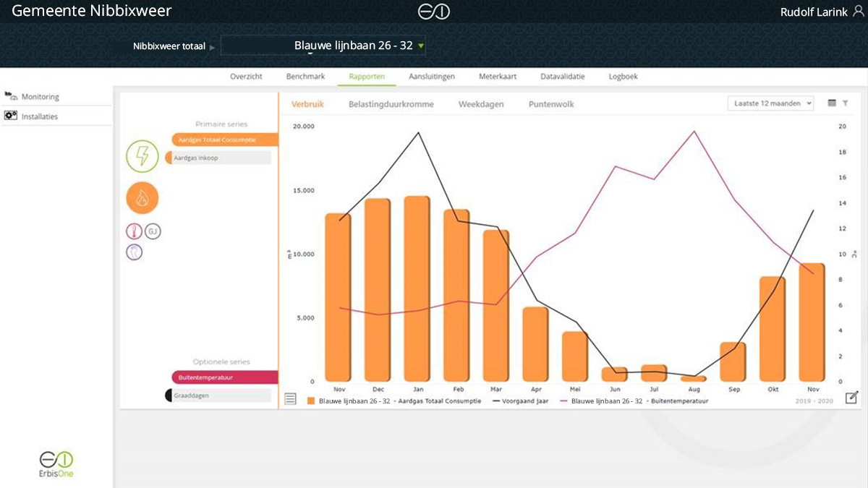This screenshot has height=488, width=868.
Task: Click the purple circular icon below the thermometer
Action: tap(135, 252)
